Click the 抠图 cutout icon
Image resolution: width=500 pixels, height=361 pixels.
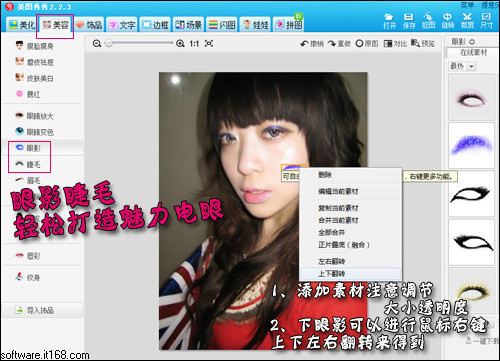(x=428, y=21)
